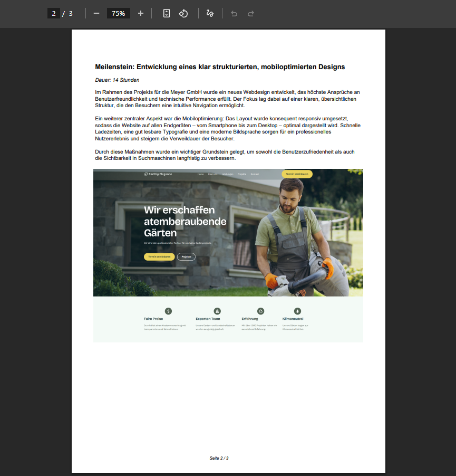Click the fit to page icon

(167, 13)
